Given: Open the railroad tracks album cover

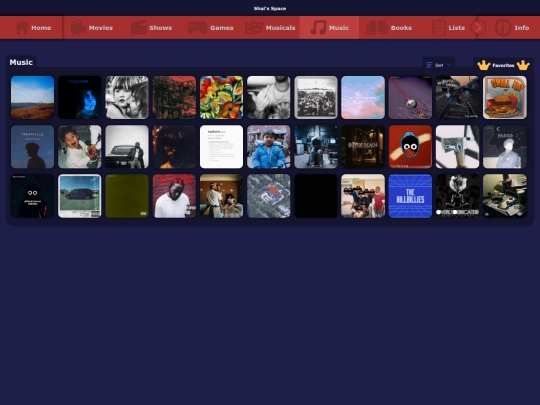Looking at the screenshot, I should tap(457, 97).
